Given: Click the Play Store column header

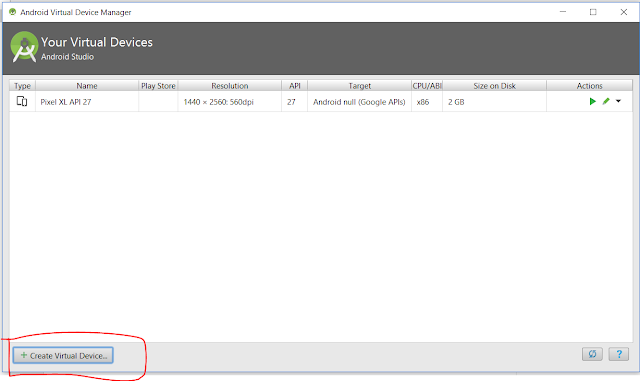Looking at the screenshot, I should point(158,86).
